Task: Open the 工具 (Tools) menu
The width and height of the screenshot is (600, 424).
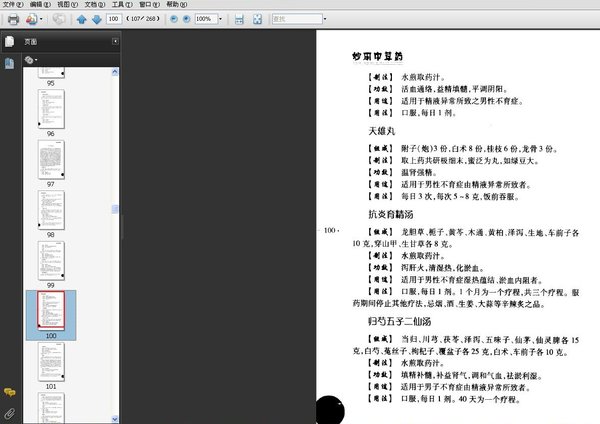Action: pyautogui.click(x=119, y=5)
